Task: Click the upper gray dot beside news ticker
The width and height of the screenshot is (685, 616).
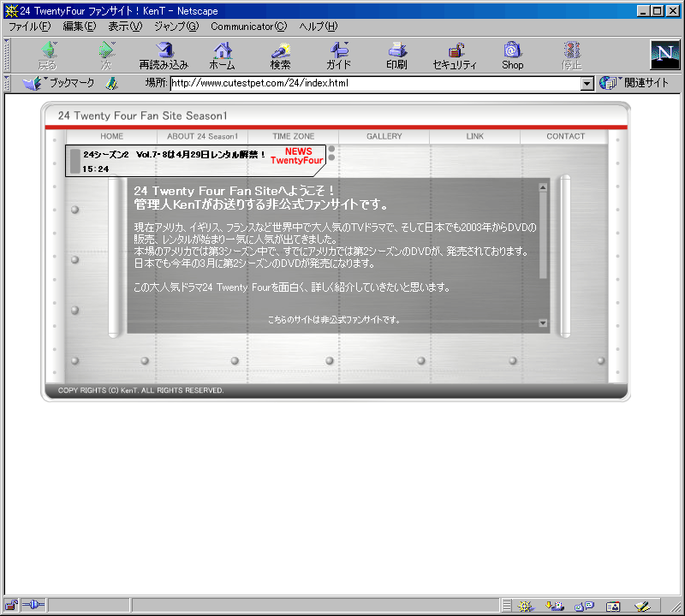Action: (x=331, y=149)
